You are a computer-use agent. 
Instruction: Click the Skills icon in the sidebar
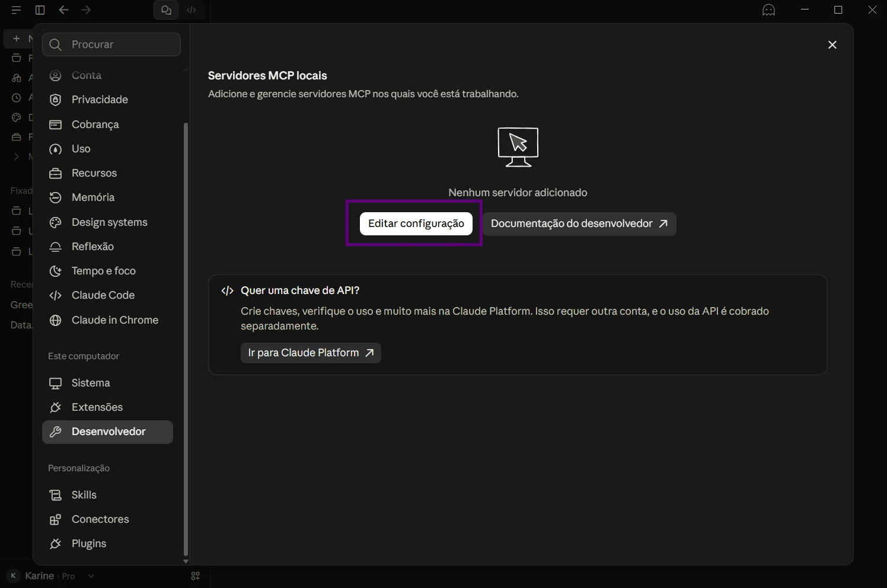pyautogui.click(x=55, y=495)
